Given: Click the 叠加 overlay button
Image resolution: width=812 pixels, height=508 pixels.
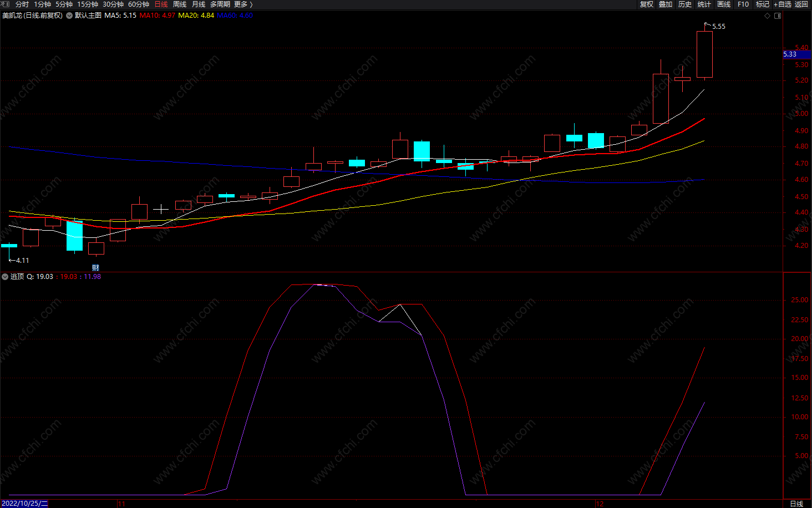Looking at the screenshot, I should pyautogui.click(x=666, y=4).
